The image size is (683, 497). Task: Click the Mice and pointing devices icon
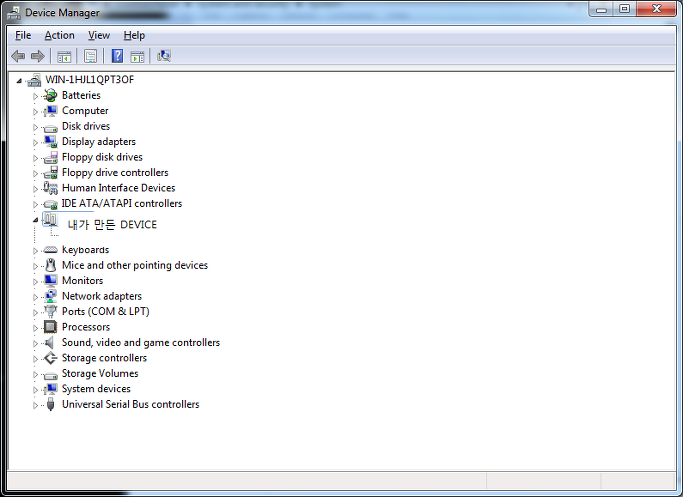pos(51,265)
